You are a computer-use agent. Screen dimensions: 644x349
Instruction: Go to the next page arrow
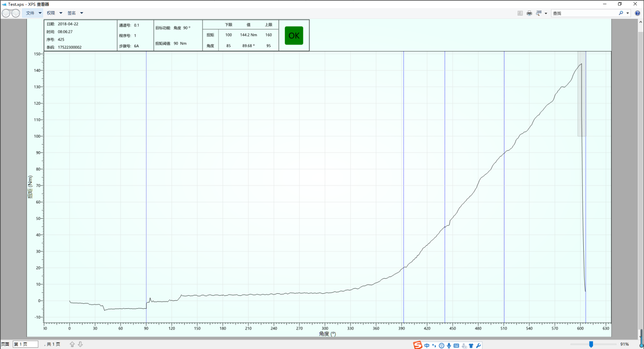coord(80,344)
